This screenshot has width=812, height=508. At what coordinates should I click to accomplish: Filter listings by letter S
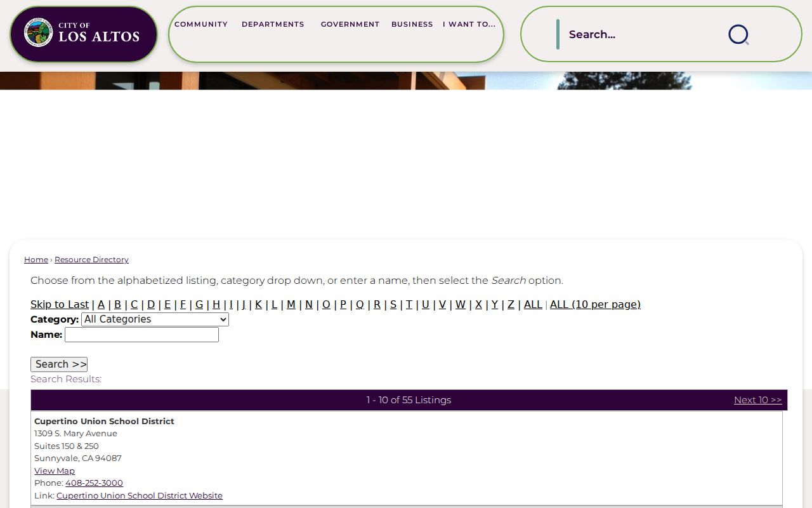(393, 305)
